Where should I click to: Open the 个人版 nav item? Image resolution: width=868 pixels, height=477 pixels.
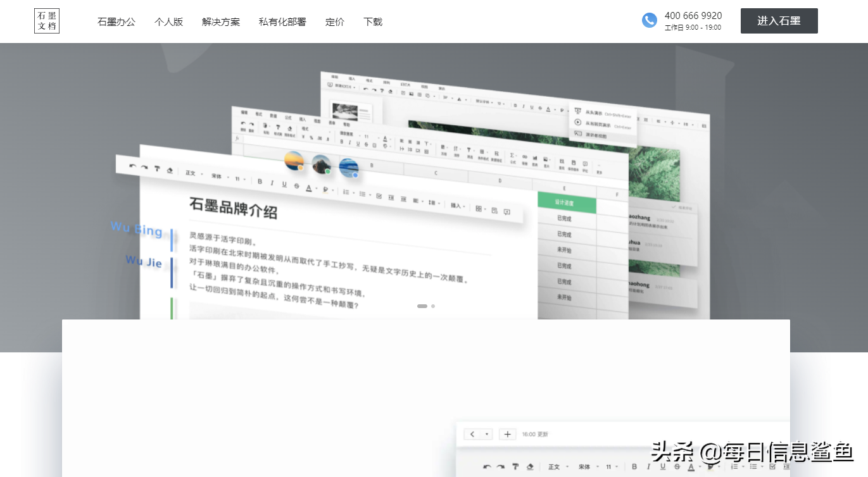[x=168, y=22]
